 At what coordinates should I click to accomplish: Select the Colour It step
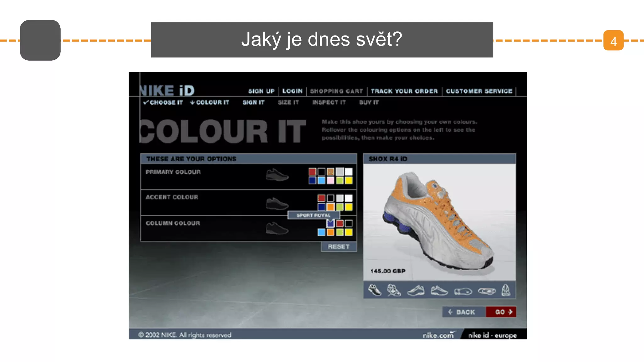[210, 102]
